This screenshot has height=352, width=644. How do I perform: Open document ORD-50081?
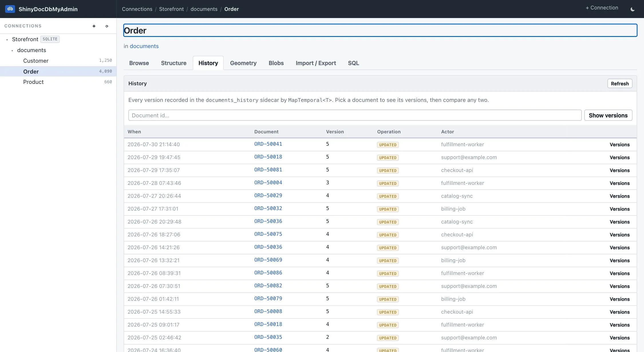click(x=268, y=170)
